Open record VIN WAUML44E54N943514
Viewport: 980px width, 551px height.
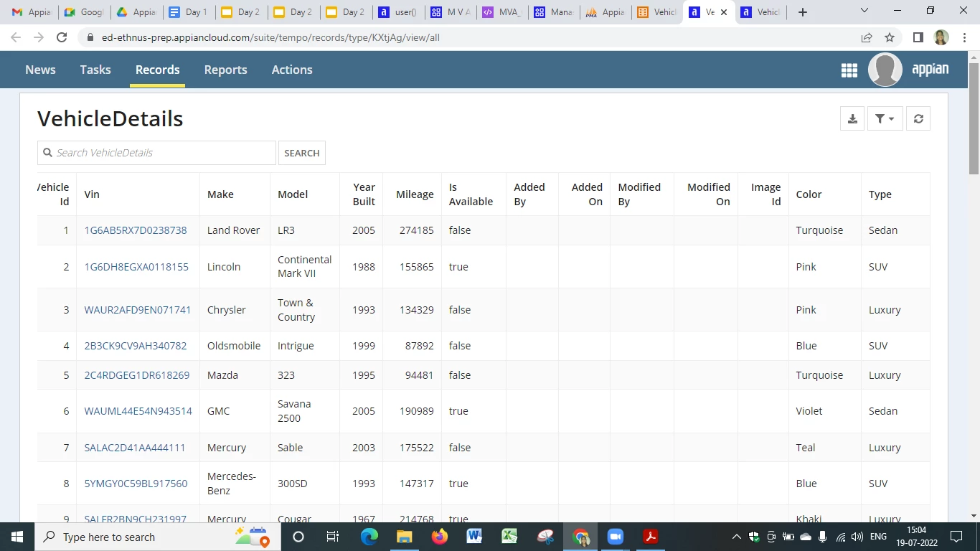tap(138, 411)
